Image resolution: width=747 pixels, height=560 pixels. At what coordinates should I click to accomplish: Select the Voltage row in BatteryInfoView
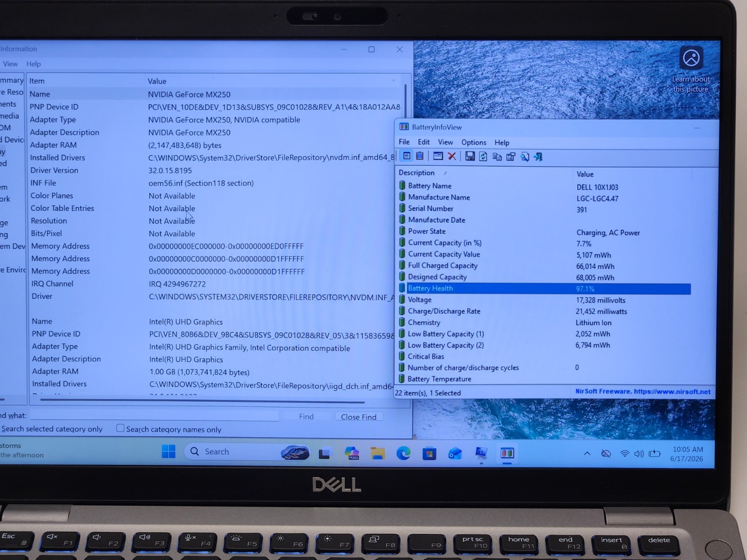coord(545,300)
